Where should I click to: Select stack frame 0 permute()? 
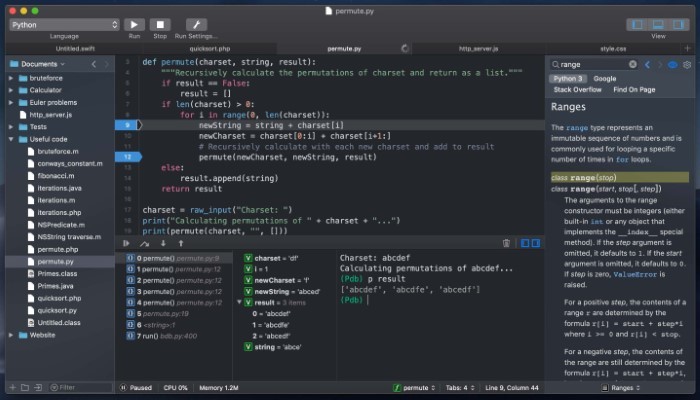174,258
